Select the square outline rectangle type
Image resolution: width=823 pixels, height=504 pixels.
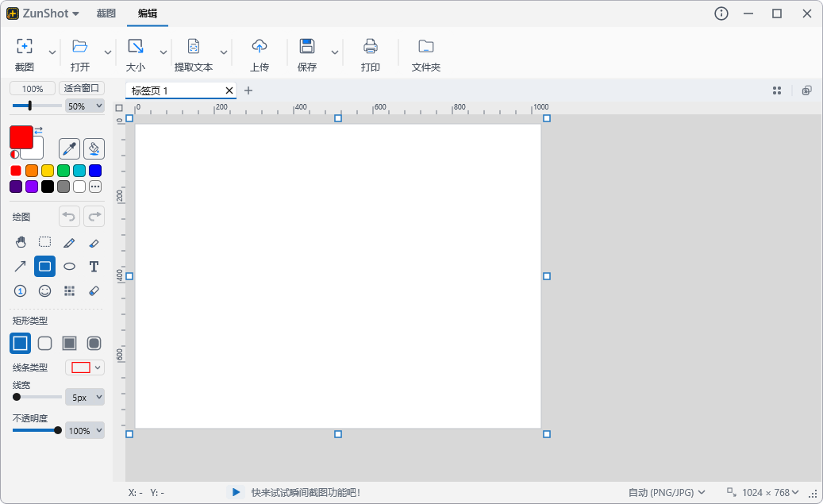(x=21, y=344)
